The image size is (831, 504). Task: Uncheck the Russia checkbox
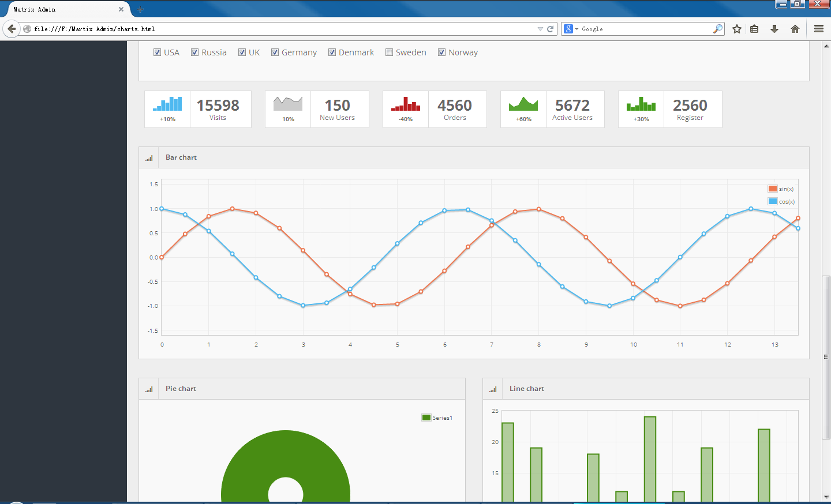[x=195, y=52]
